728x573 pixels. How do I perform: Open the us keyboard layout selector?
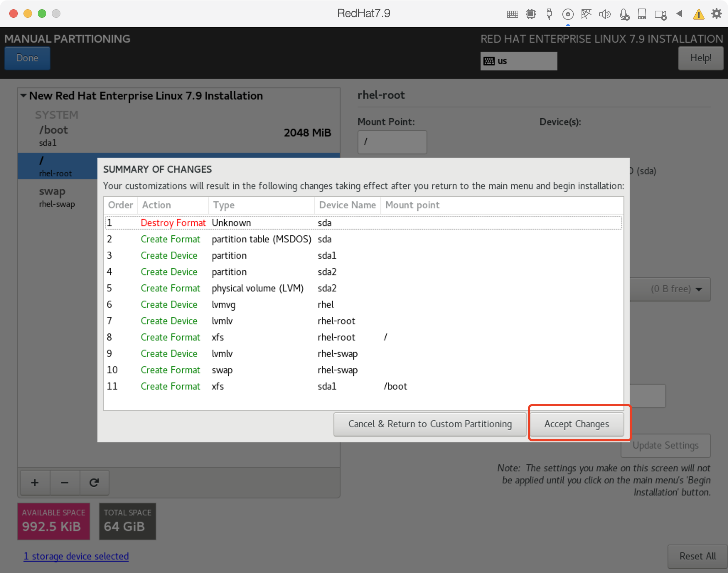click(518, 61)
